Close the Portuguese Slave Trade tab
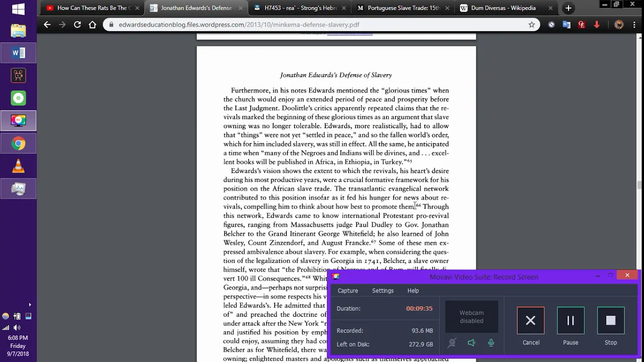This screenshot has height=362, width=644. [448, 8]
